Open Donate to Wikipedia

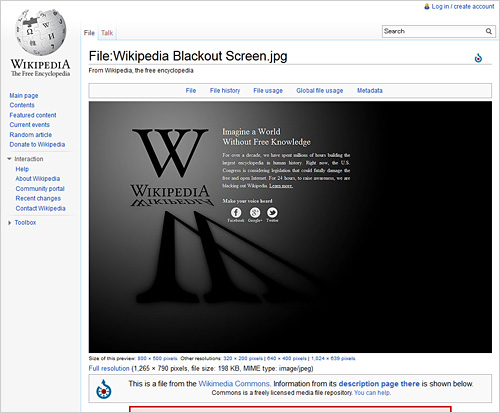(37, 144)
